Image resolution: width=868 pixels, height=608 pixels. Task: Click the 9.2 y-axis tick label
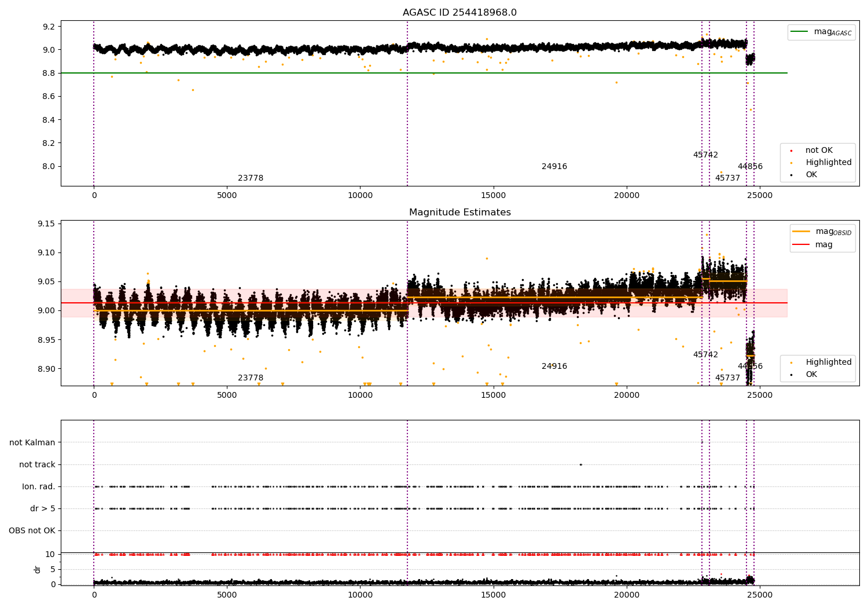49,27
